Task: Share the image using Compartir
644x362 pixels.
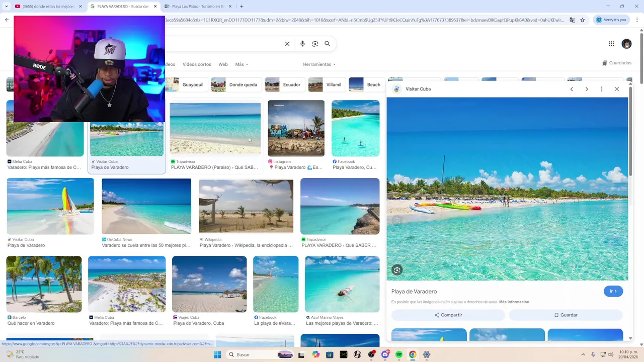Action: [448, 315]
